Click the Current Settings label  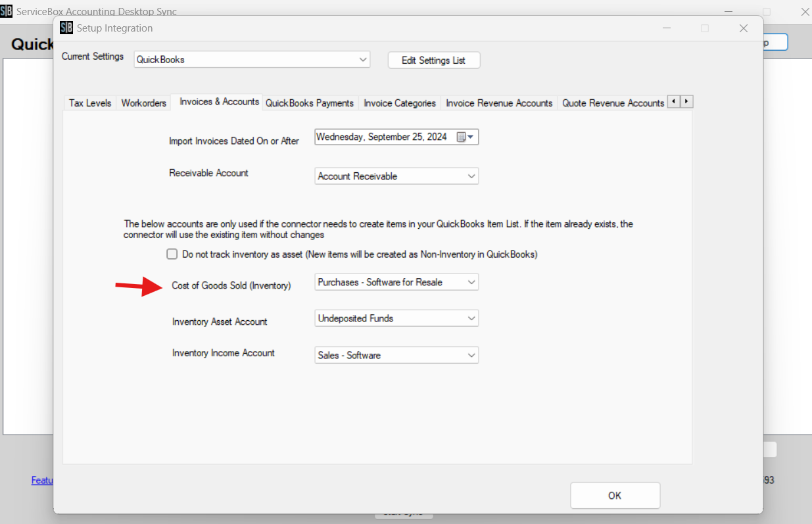click(93, 57)
